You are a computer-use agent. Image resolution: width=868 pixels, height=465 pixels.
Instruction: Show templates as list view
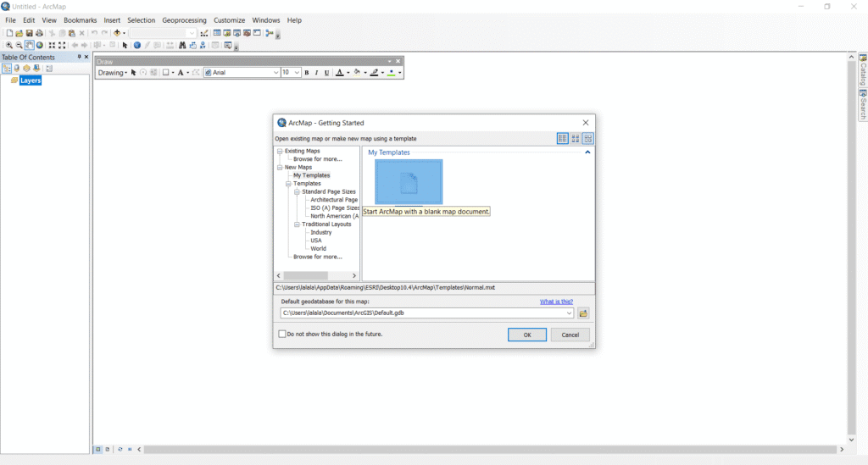(x=563, y=139)
